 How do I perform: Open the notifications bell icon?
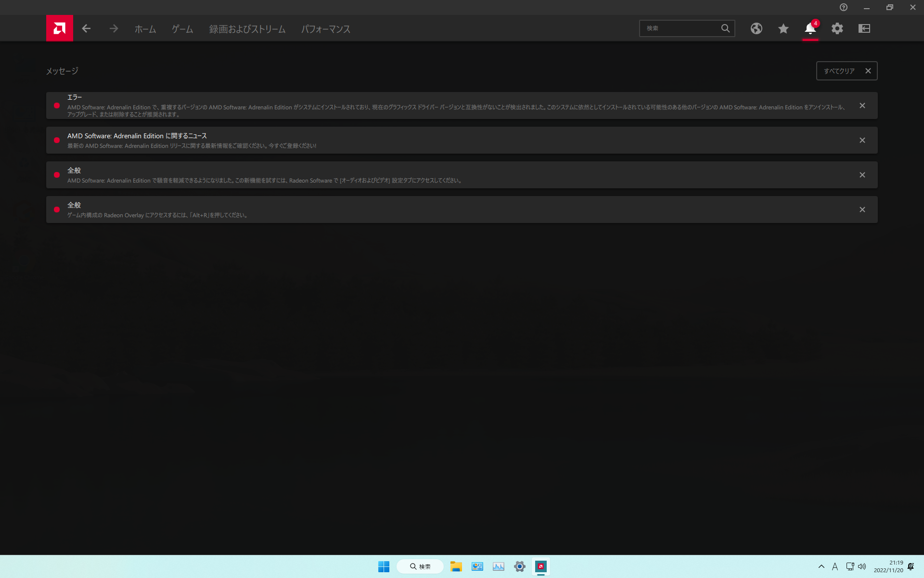pos(810,28)
